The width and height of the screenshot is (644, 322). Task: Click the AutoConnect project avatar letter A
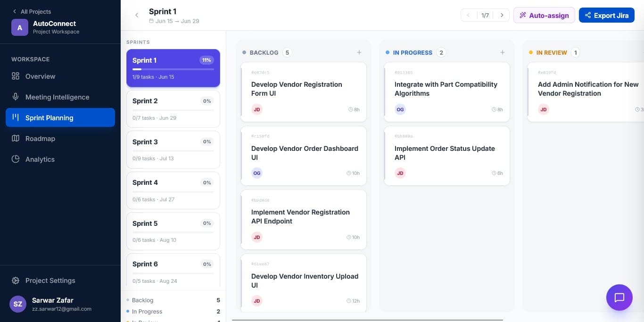tap(20, 27)
